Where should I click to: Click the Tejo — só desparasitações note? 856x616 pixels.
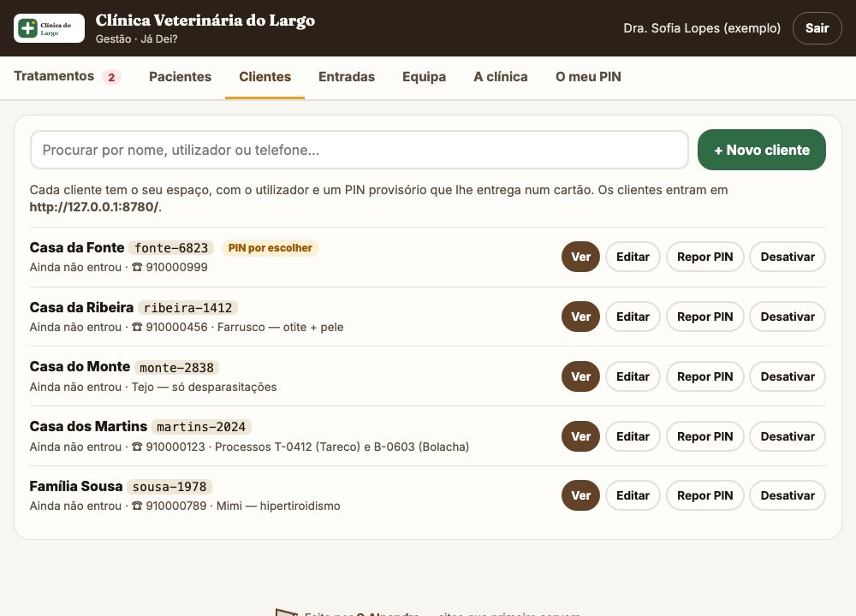tap(205, 387)
